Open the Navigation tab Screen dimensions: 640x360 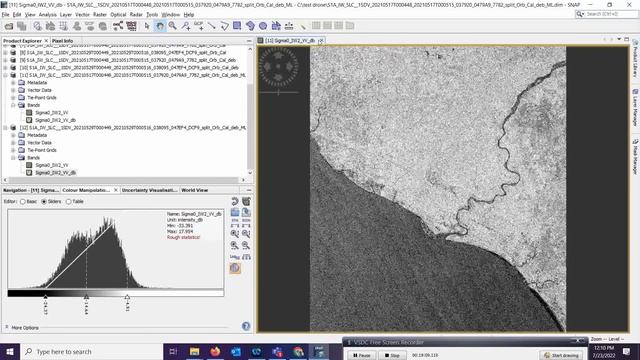pyautogui.click(x=31, y=190)
